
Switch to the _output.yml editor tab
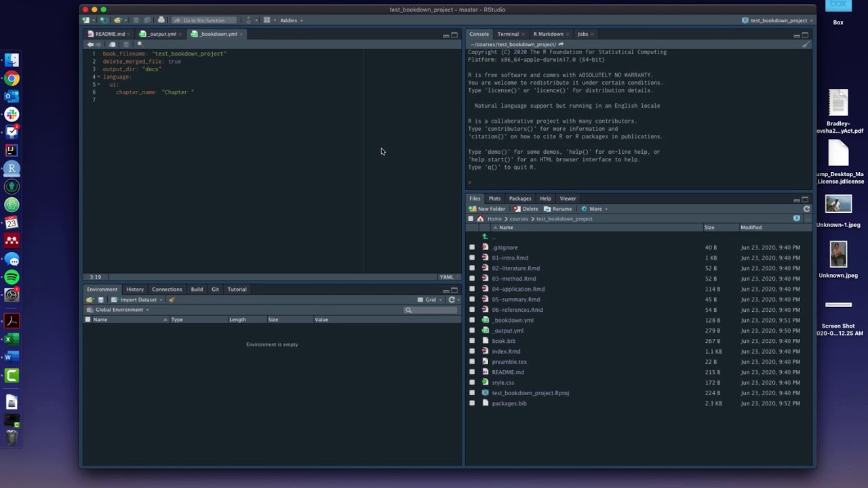point(161,34)
